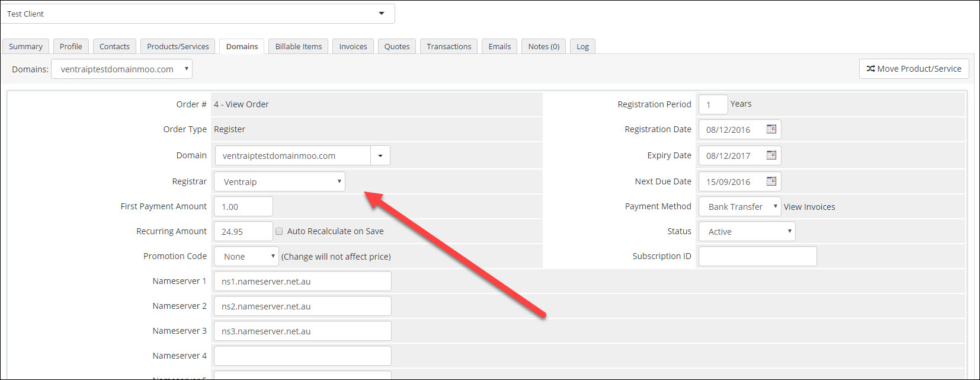Screen dimensions: 980x380
Task: Expand the Status dropdown showing Active
Action: coord(747,231)
